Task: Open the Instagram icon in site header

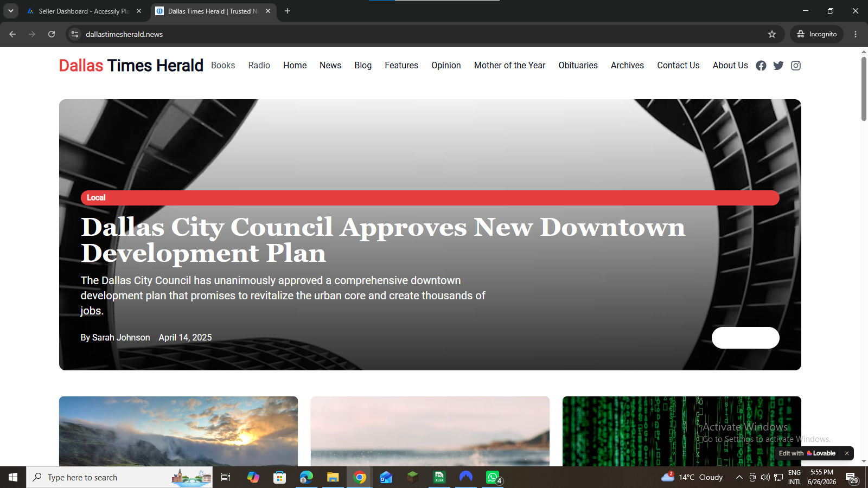Action: coord(796,66)
